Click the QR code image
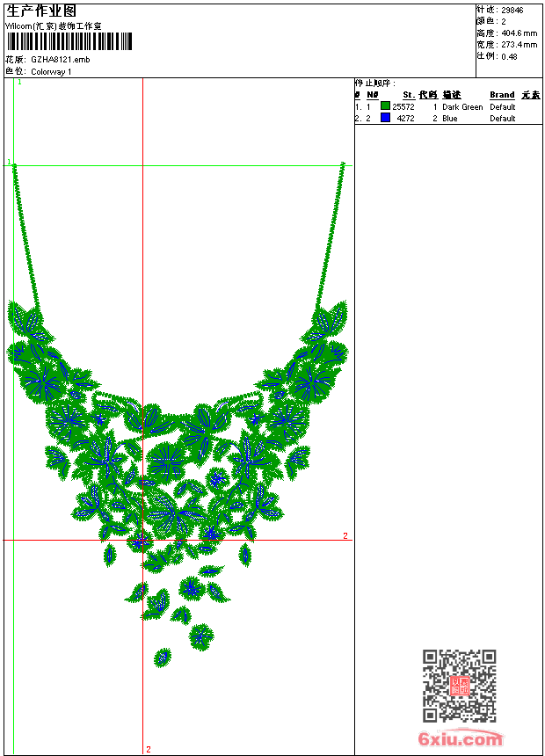This screenshot has height=756, width=545. [x=459, y=686]
